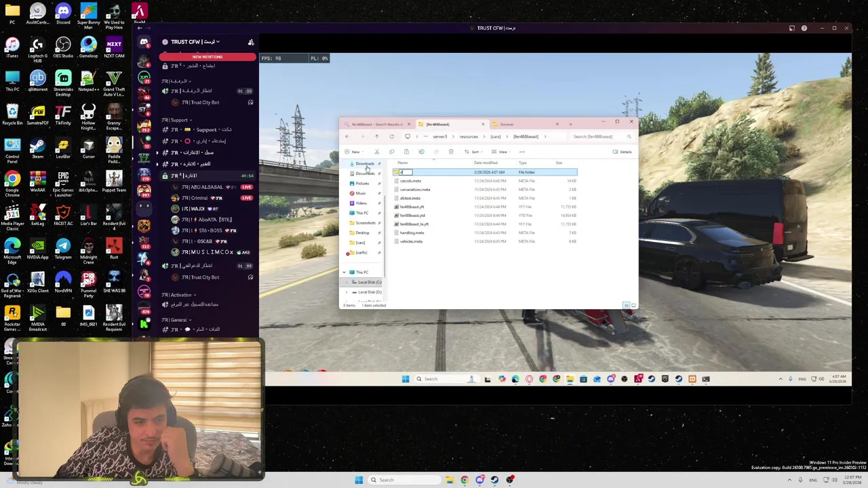Click the Date modified column header
Image resolution: width=868 pixels, height=488 pixels.
[x=486, y=163]
